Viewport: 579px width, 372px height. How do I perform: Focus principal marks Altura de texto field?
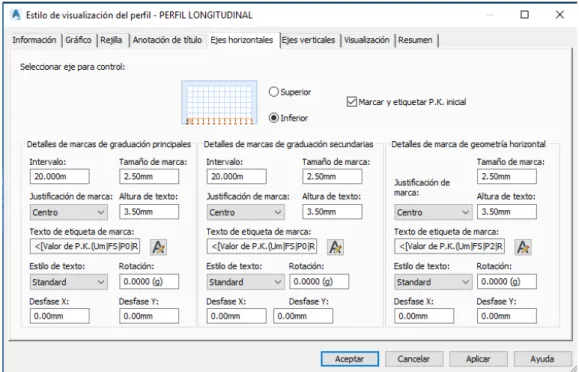click(x=149, y=212)
